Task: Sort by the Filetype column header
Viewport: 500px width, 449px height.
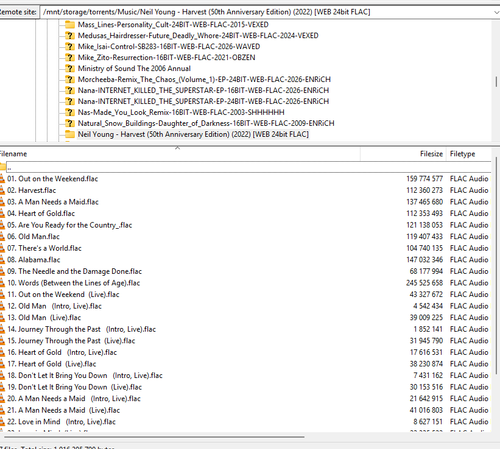Action: [462, 154]
